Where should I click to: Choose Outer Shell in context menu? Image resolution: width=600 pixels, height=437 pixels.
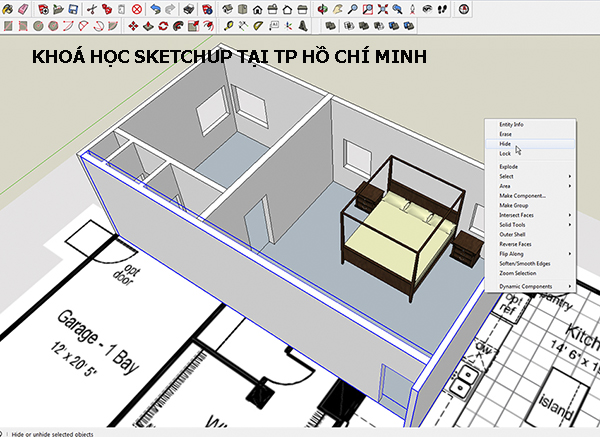pyautogui.click(x=530, y=234)
